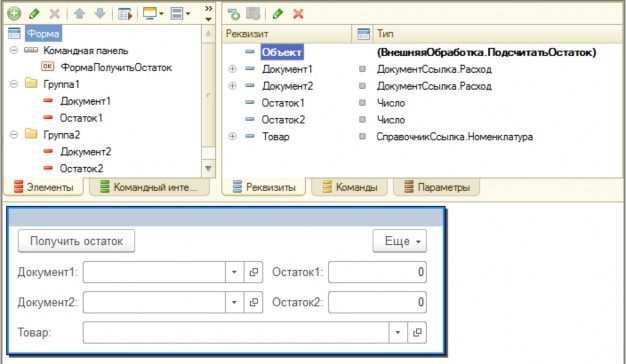626x364 pixels.
Task: Toggle checkbox in Остаток1 attribute row
Action: pos(362,103)
